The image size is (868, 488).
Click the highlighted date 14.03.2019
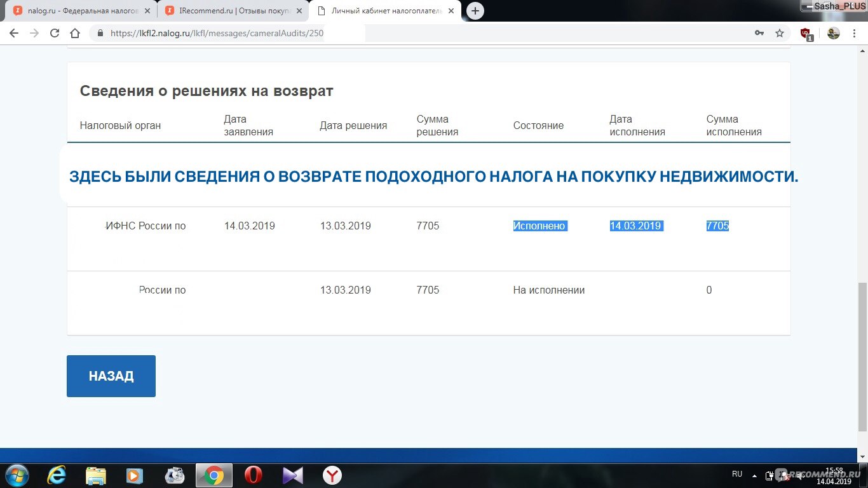636,226
